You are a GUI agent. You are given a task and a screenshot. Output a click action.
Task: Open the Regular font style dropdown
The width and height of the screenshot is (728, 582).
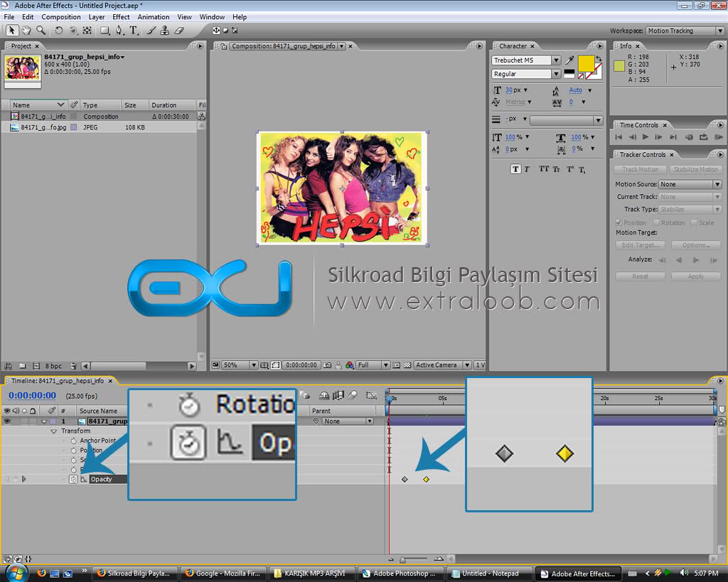pos(525,74)
